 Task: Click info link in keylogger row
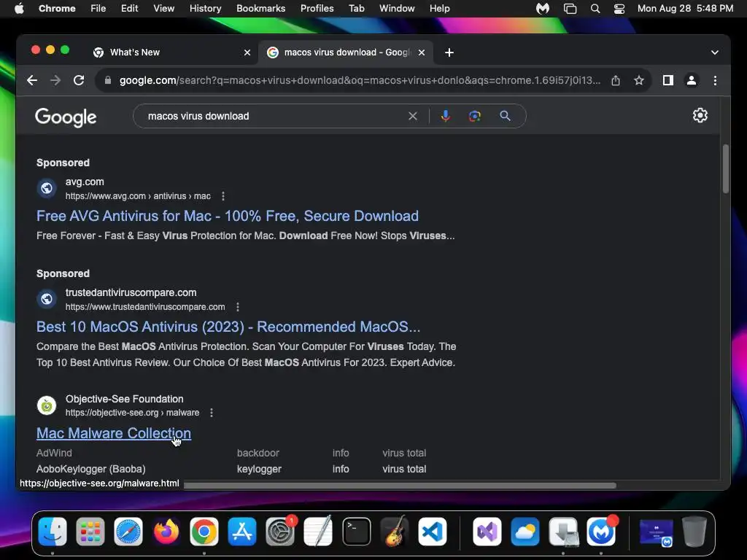click(341, 469)
